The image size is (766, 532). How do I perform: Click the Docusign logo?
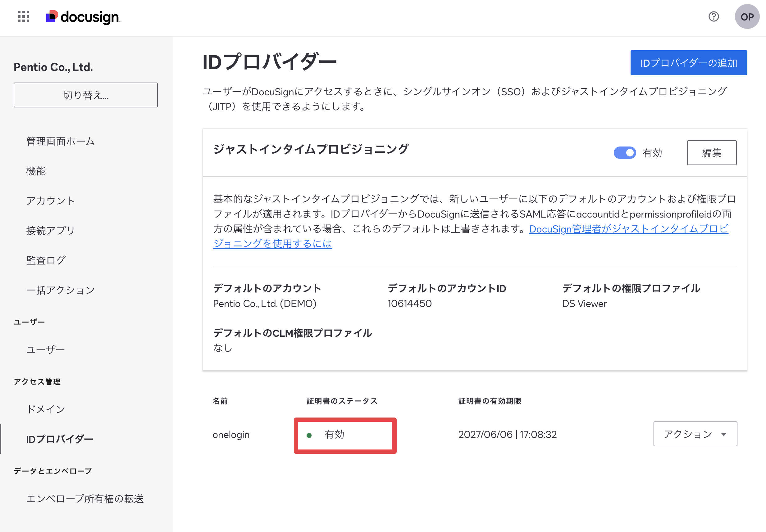pos(83,17)
